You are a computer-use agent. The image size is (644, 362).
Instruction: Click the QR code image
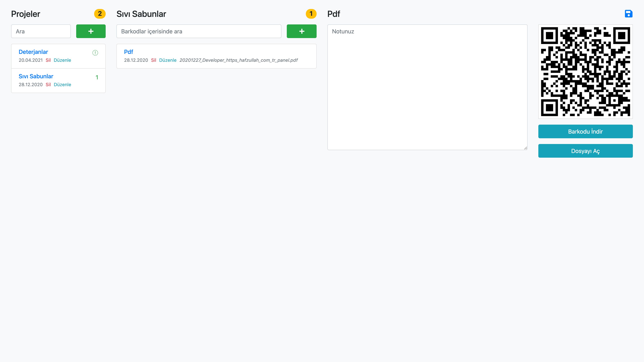click(585, 72)
